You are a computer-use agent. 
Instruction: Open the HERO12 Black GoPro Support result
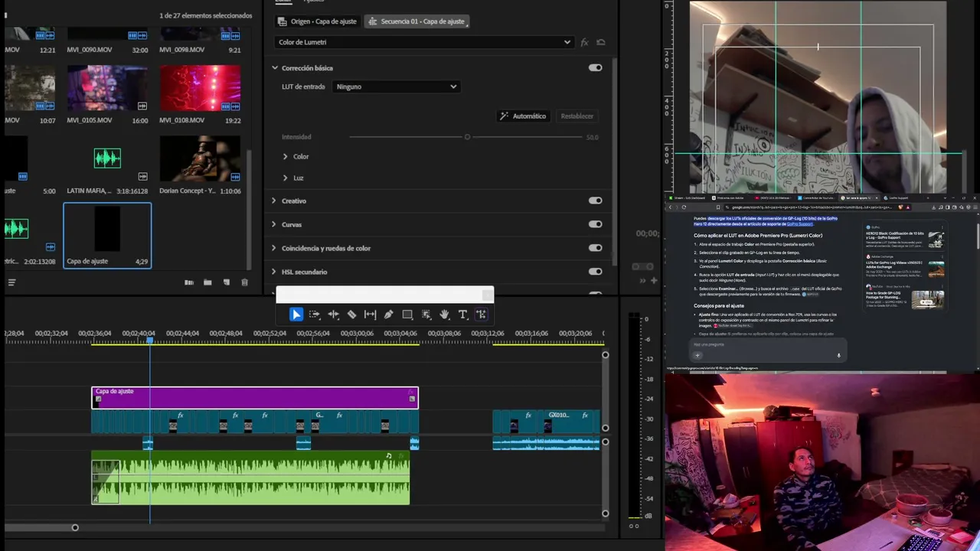(x=894, y=236)
